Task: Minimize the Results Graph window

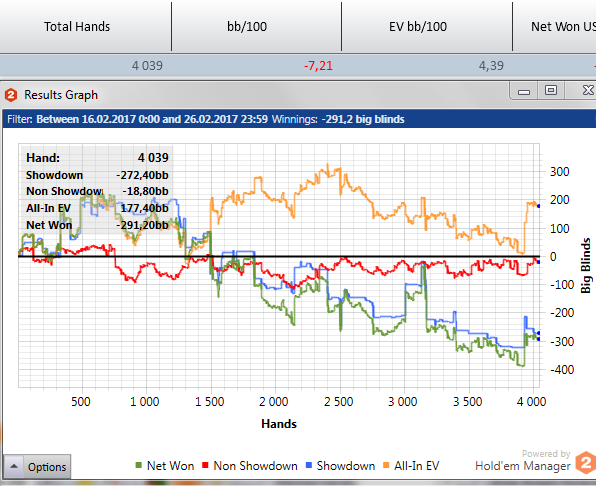Action: click(524, 91)
